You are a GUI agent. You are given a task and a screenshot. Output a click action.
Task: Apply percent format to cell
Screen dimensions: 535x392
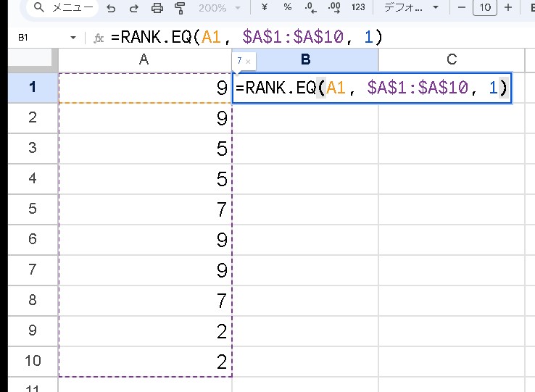coord(287,7)
